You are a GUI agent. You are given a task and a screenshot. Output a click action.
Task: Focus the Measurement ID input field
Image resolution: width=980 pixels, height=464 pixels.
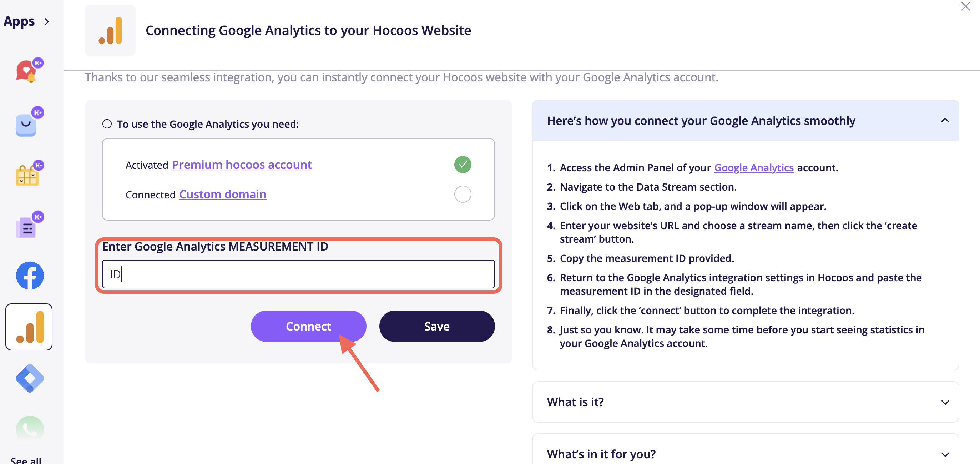click(298, 274)
